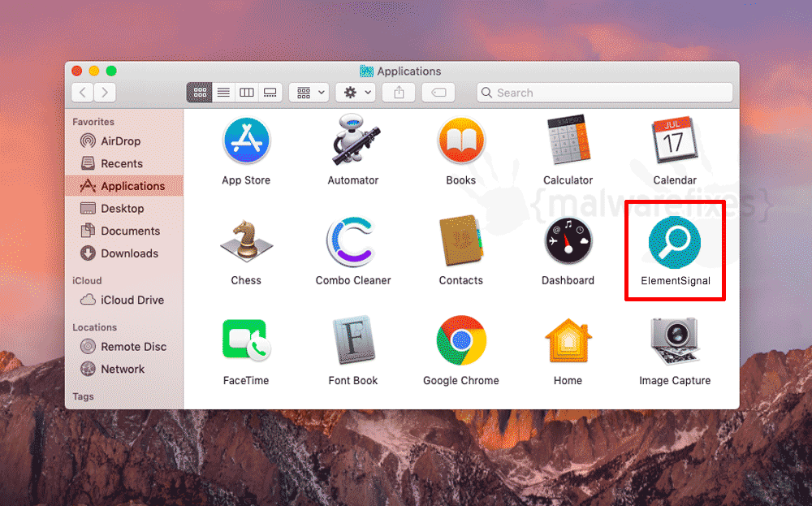Click the "Calendar" name label

[x=675, y=180]
